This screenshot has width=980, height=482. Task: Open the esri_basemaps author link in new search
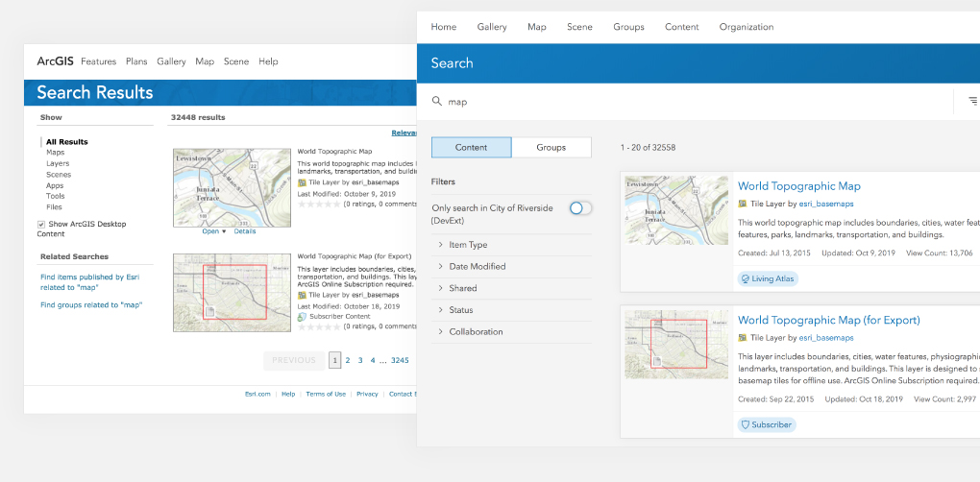click(826, 204)
